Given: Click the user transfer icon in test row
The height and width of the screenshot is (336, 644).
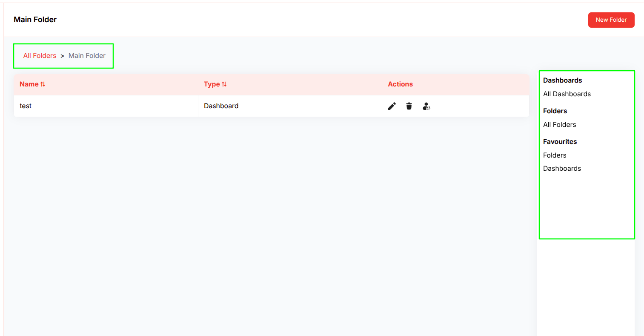Looking at the screenshot, I should pos(426,106).
